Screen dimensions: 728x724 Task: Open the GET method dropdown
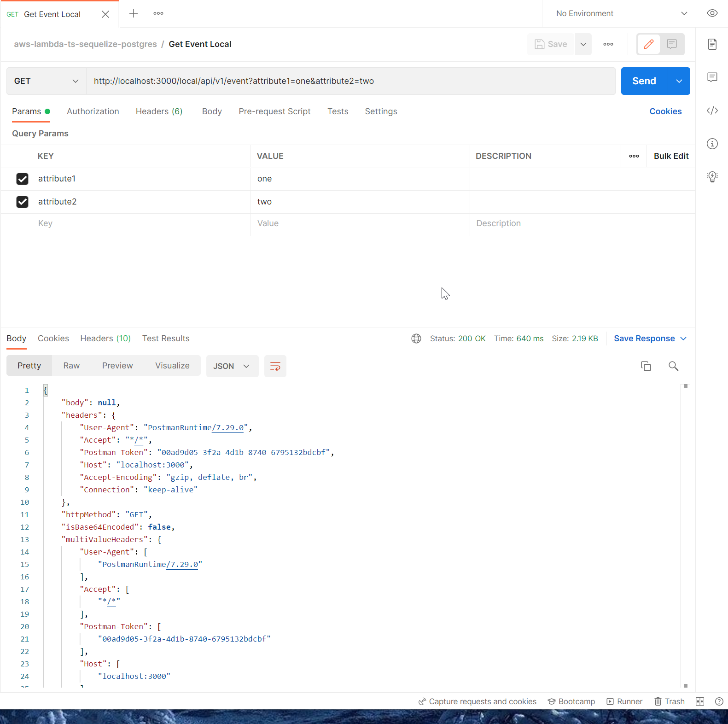pyautogui.click(x=46, y=81)
